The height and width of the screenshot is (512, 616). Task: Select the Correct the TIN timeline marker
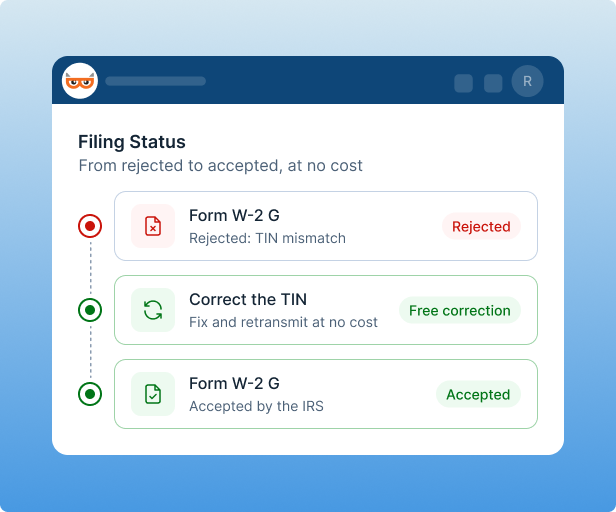pos(90,310)
